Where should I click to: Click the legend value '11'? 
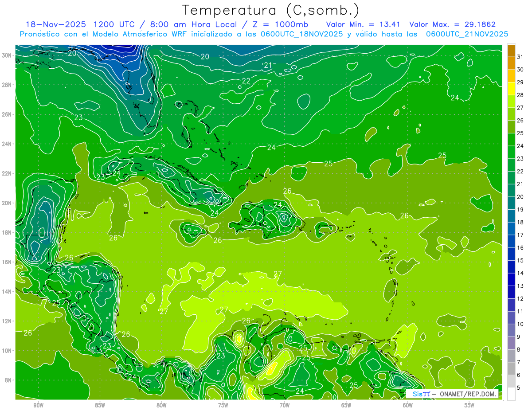pos(520,311)
